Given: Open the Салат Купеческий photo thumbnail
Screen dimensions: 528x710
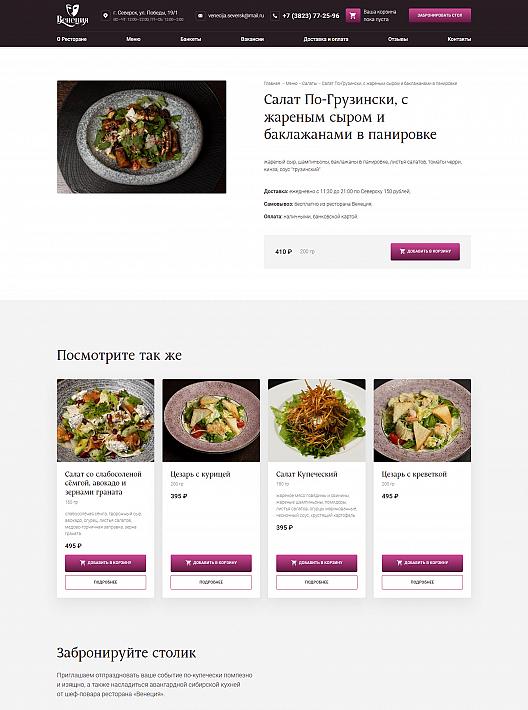Looking at the screenshot, I should (317, 420).
